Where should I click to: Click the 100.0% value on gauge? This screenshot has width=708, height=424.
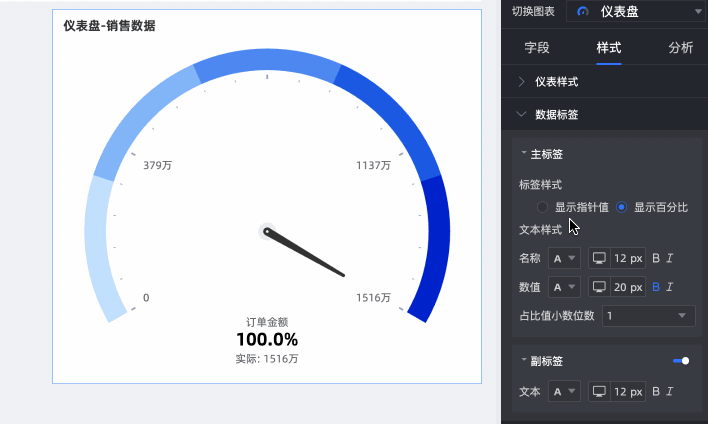[x=267, y=340]
